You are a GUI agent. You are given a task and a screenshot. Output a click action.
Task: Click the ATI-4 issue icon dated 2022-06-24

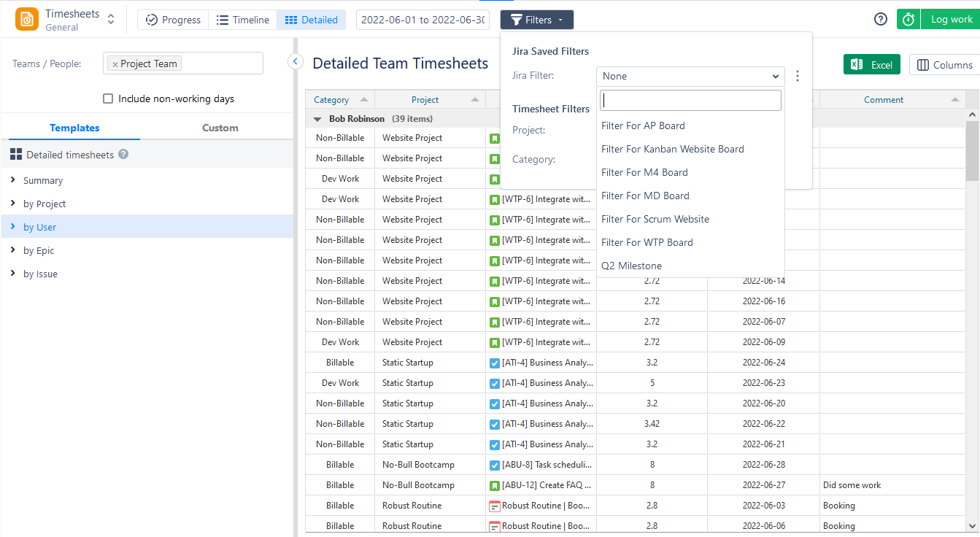[x=495, y=363]
